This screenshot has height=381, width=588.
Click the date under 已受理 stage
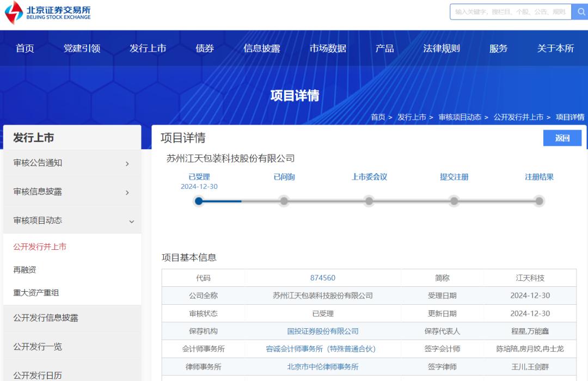click(x=199, y=186)
